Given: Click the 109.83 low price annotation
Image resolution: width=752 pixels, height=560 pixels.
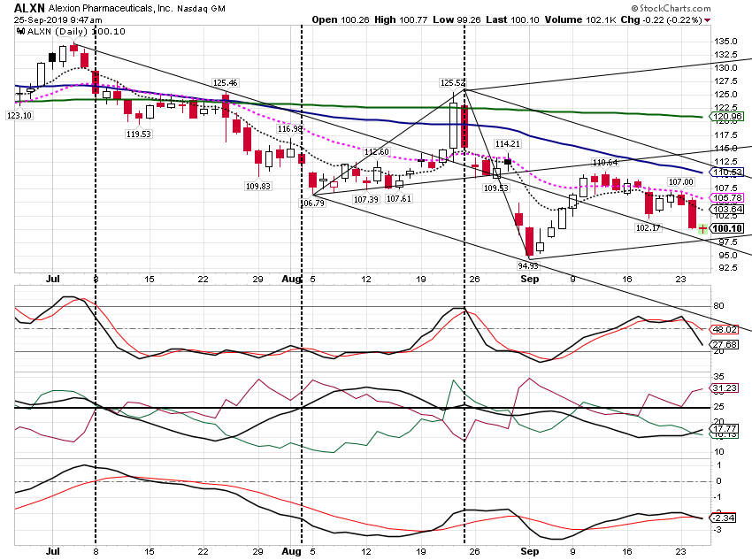Looking at the screenshot, I should 258,186.
